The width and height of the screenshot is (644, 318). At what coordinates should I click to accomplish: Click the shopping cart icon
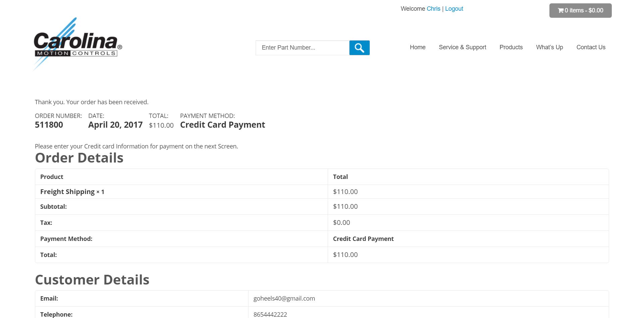(x=560, y=10)
